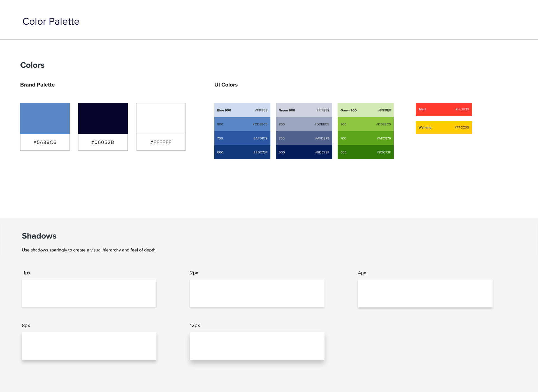Click the Color Palette page title
The image size is (538, 392).
click(x=51, y=22)
